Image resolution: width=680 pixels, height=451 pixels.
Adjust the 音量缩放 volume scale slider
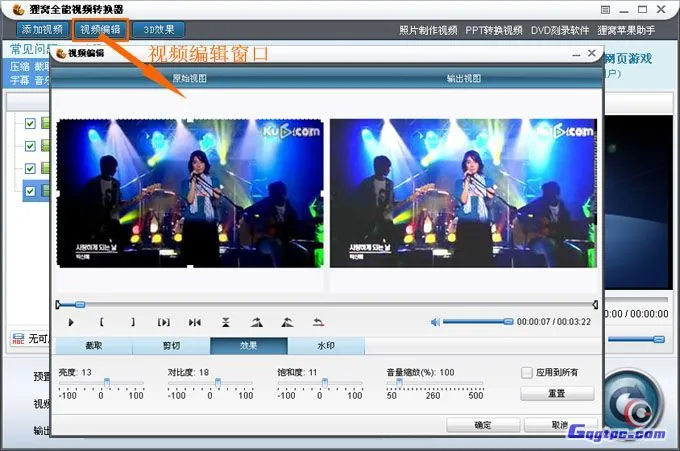pos(399,382)
